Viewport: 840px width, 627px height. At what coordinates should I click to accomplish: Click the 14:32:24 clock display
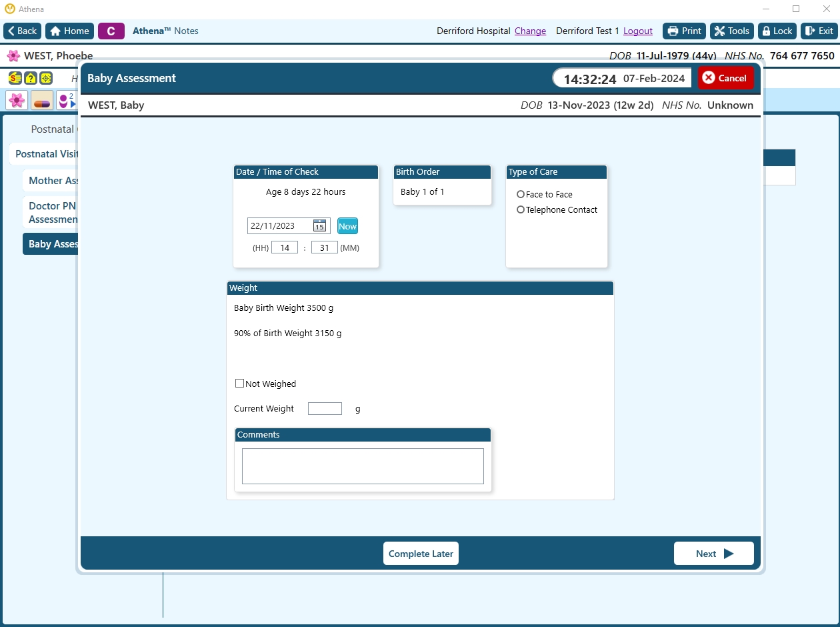pyautogui.click(x=590, y=79)
